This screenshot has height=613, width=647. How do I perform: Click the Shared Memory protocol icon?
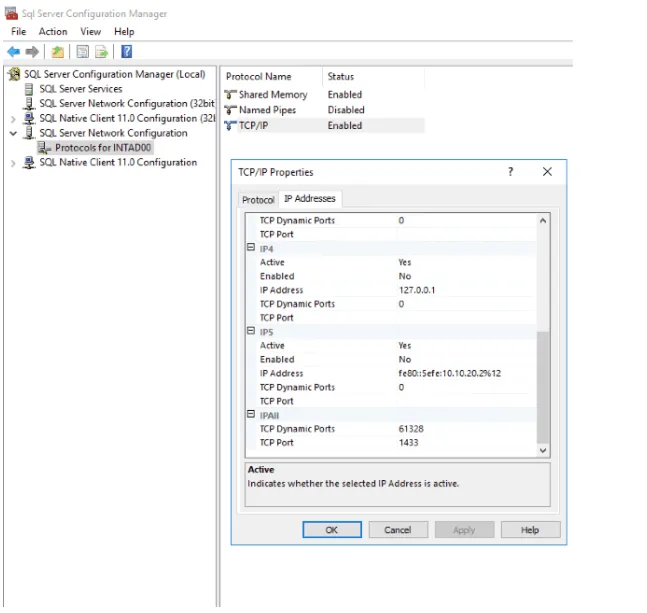(x=230, y=94)
